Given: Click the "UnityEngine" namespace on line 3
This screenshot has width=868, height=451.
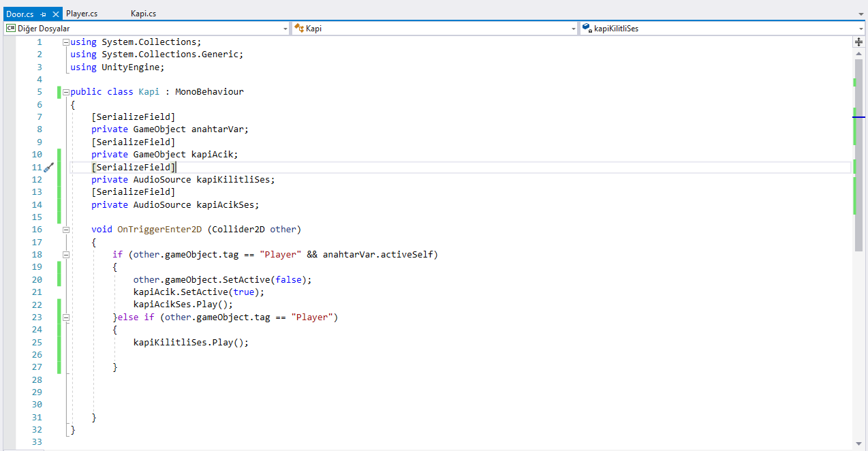Looking at the screenshot, I should 131,67.
